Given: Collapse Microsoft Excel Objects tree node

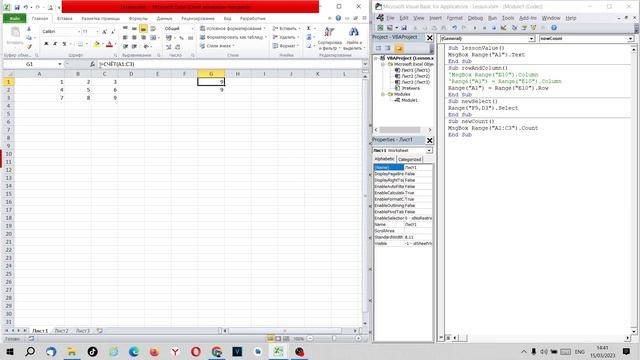Looking at the screenshot, I should [383, 64].
